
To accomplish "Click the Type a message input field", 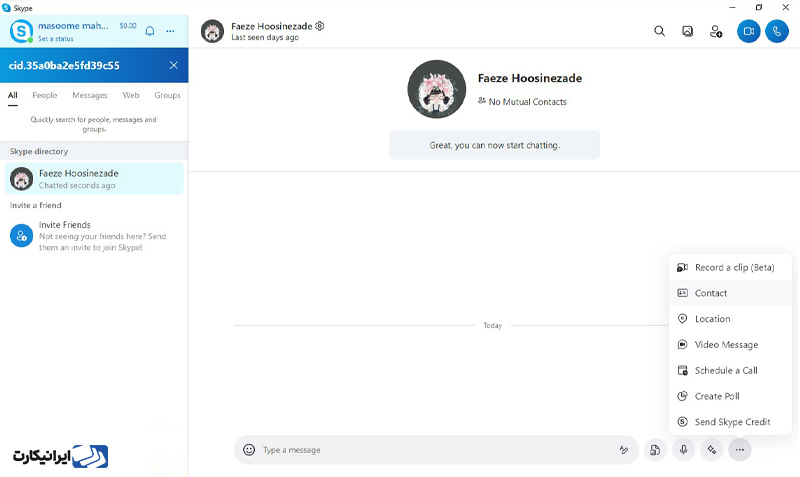I will [436, 449].
